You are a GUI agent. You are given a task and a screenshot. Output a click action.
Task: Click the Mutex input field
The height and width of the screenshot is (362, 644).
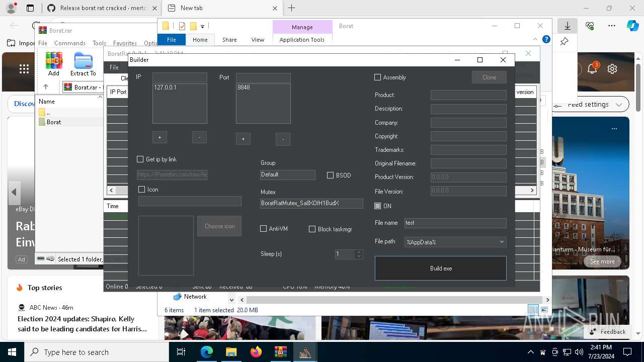pyautogui.click(x=311, y=203)
